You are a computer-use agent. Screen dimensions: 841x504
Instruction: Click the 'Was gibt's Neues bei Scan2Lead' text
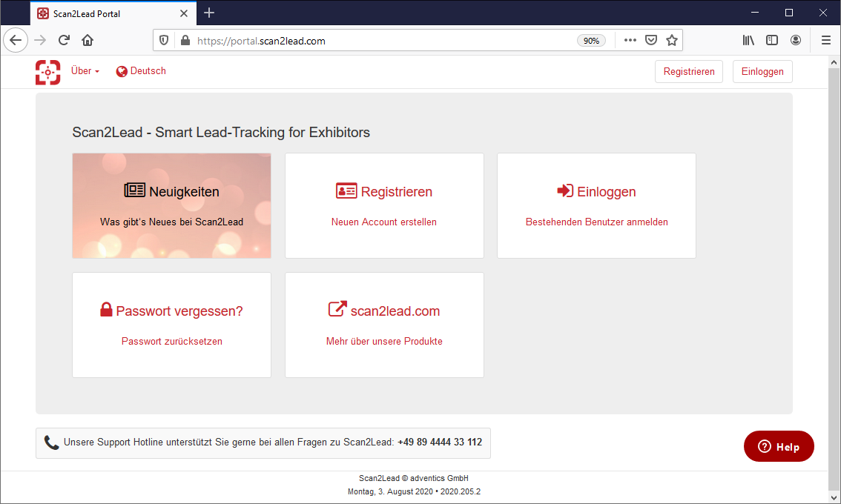(171, 222)
